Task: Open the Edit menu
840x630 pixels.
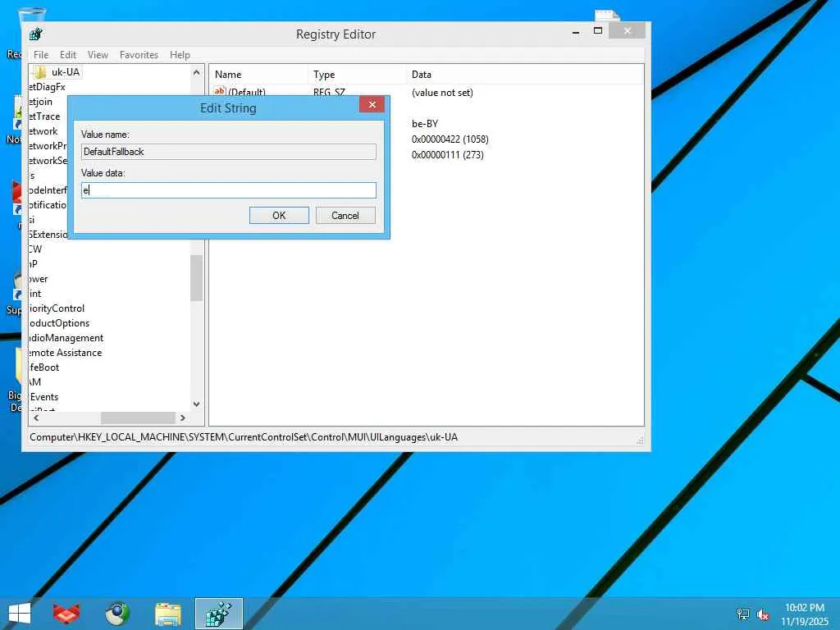Action: [x=67, y=55]
